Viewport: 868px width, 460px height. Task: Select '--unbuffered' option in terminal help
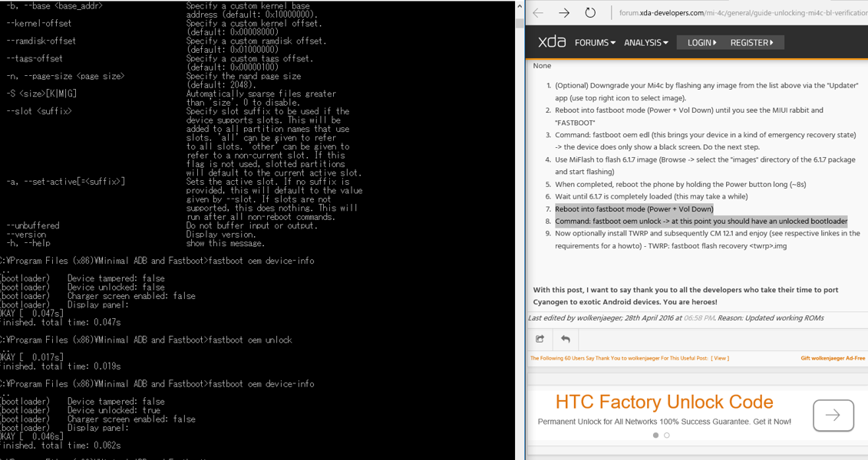click(x=33, y=225)
